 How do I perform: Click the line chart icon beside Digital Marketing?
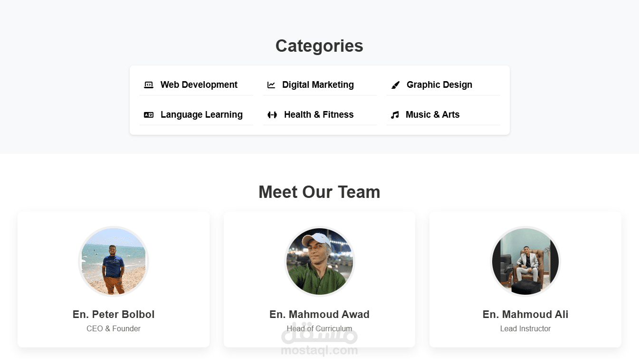pos(271,85)
